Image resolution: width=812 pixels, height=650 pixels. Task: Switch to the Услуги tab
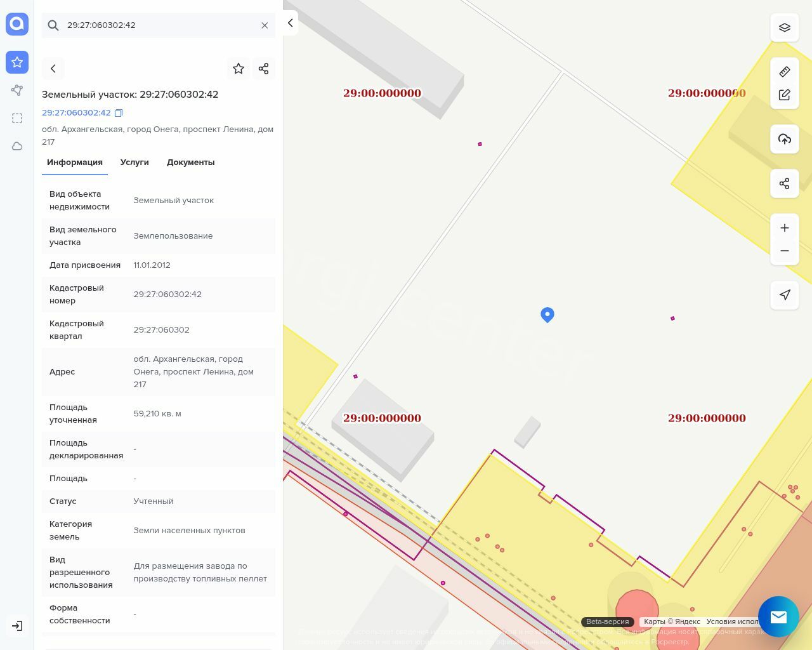tap(134, 162)
